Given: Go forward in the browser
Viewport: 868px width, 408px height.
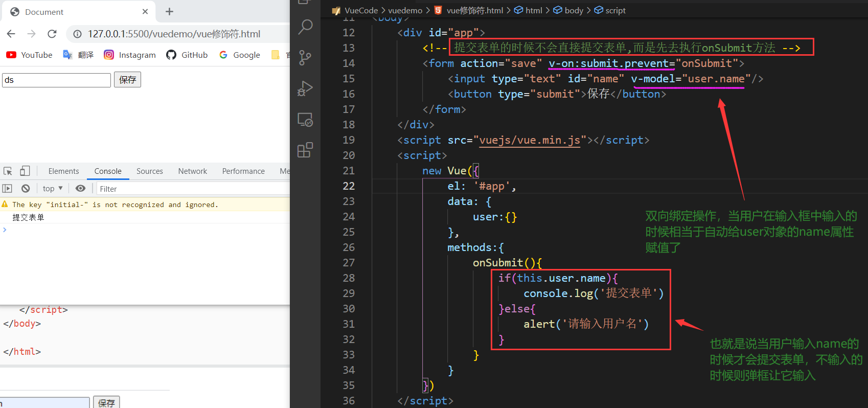Looking at the screenshot, I should point(32,34).
